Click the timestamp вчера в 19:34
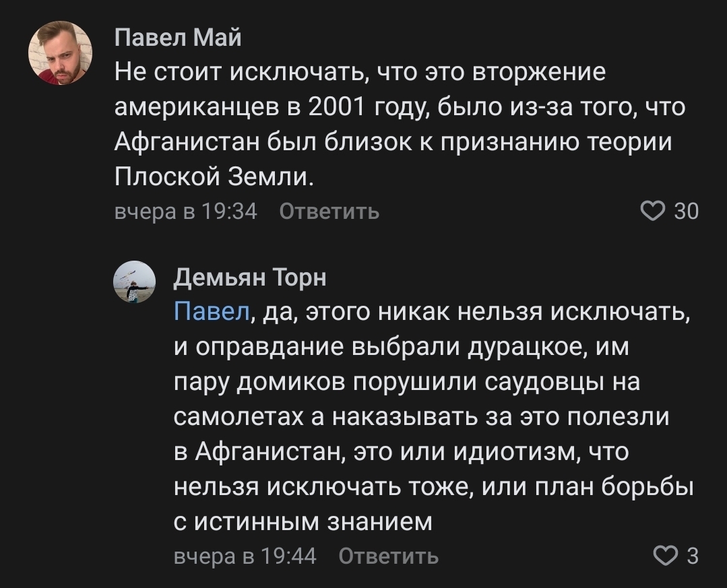727x588 pixels. click(x=187, y=211)
